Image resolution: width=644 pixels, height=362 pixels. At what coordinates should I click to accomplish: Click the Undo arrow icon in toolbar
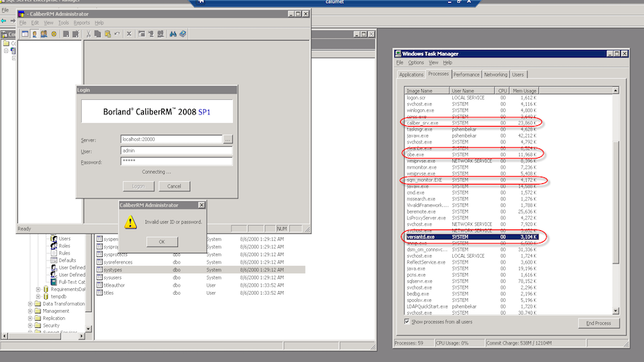tap(116, 33)
